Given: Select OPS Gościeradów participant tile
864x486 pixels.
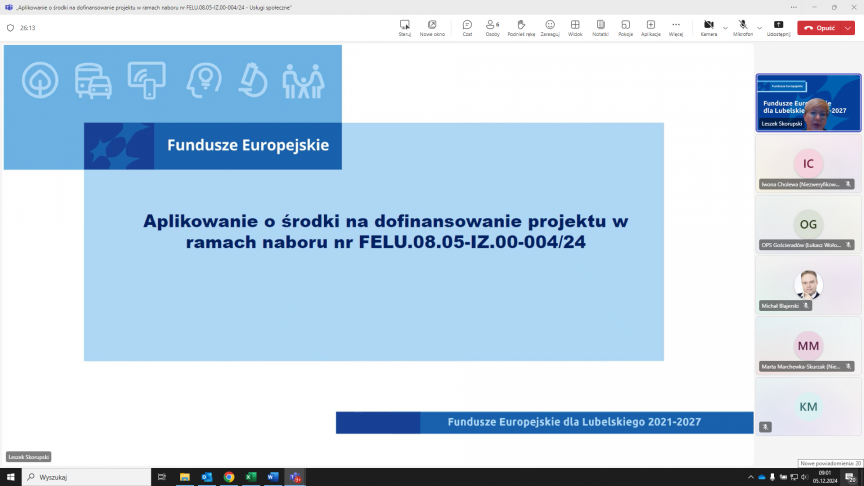Looking at the screenshot, I should [x=808, y=224].
